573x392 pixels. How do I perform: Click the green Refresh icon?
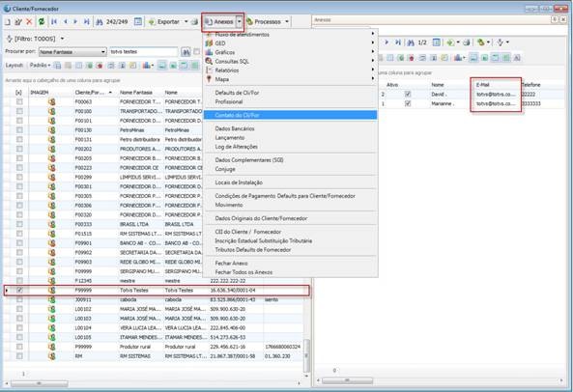[42, 22]
